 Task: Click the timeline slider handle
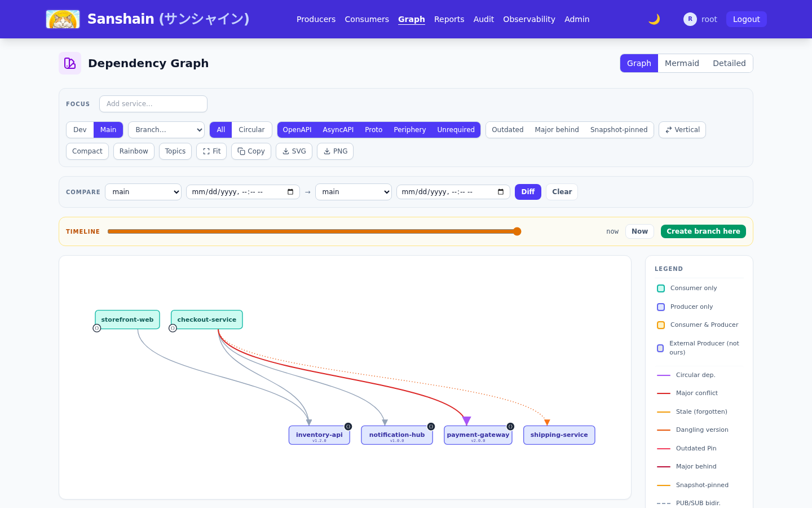[517, 231]
